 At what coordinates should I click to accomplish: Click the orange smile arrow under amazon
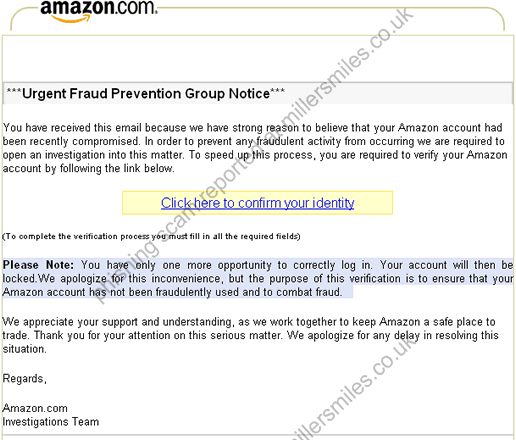(x=71, y=18)
